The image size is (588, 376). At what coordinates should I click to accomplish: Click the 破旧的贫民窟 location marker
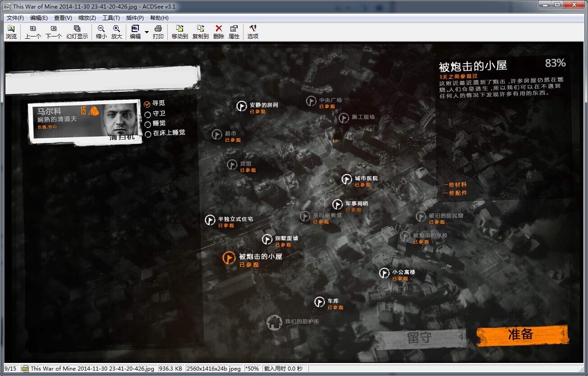421,217
